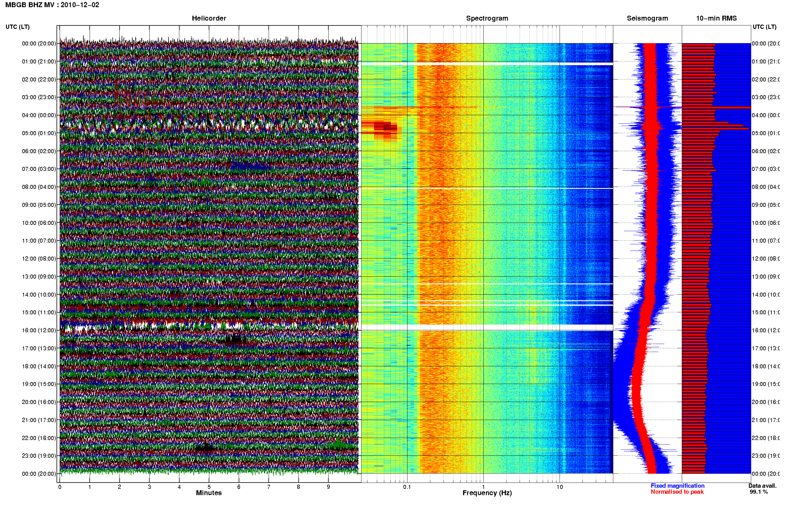Click the longest red RMS bar near 03:30
Image resolution: width=812 pixels, height=508 pixels.
(716, 107)
